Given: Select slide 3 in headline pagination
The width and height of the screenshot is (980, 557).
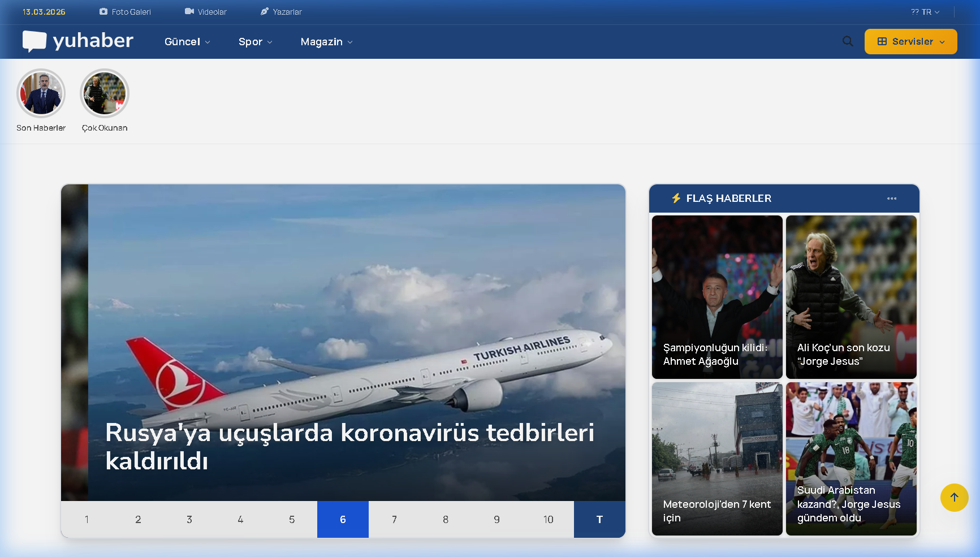Looking at the screenshot, I should click(x=189, y=519).
